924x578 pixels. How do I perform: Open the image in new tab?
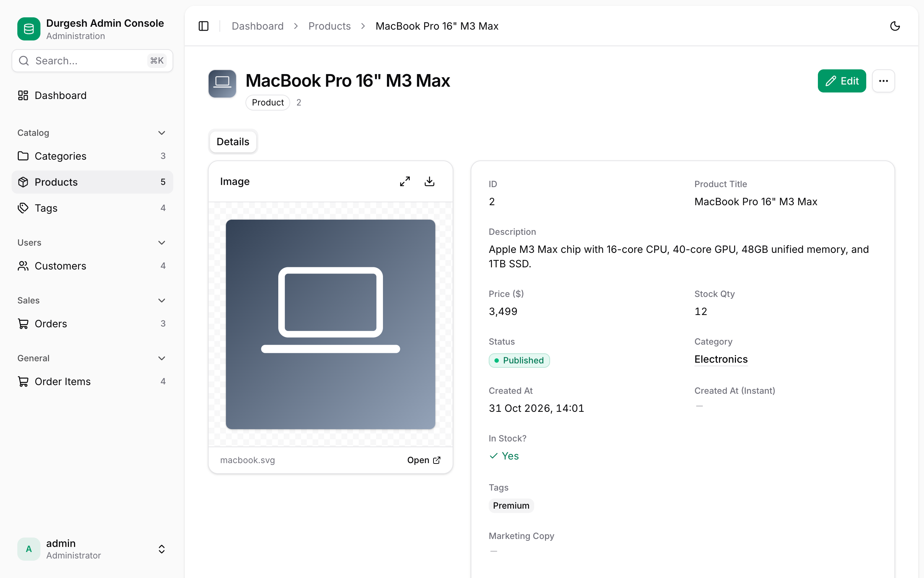(424, 460)
